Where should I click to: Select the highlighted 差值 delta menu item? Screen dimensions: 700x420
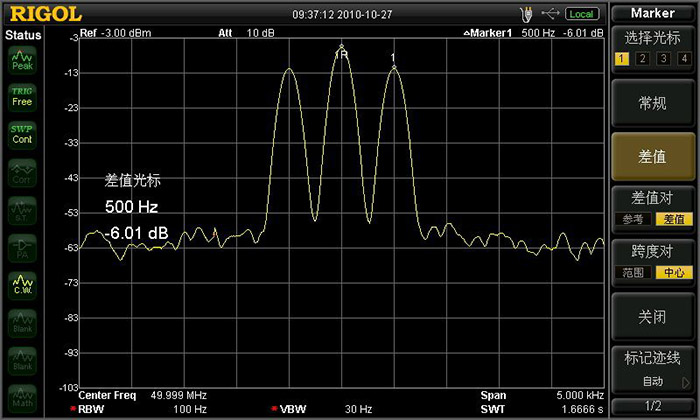click(652, 156)
